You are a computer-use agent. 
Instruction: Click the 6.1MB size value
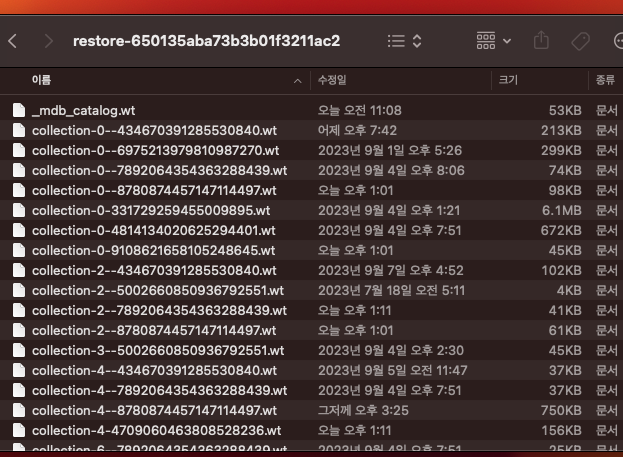point(561,210)
